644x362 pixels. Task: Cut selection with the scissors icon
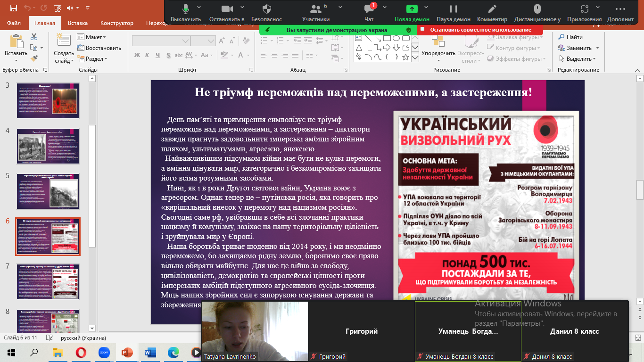tap(34, 37)
